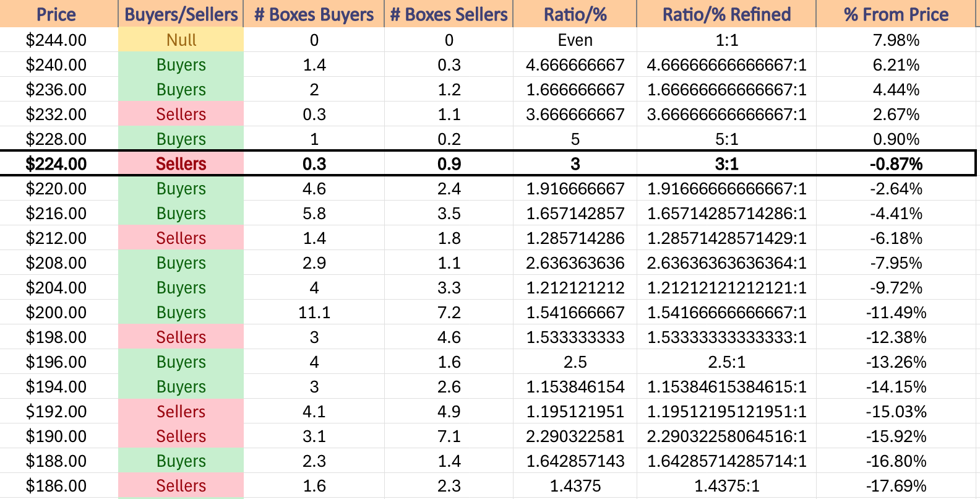The height and width of the screenshot is (499, 980).
Task: Click the $196.00 price cell
Action: (x=59, y=362)
